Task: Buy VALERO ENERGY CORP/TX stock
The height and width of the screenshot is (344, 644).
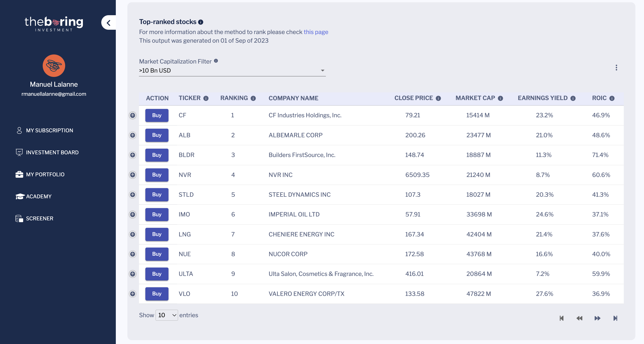Action: click(x=157, y=294)
